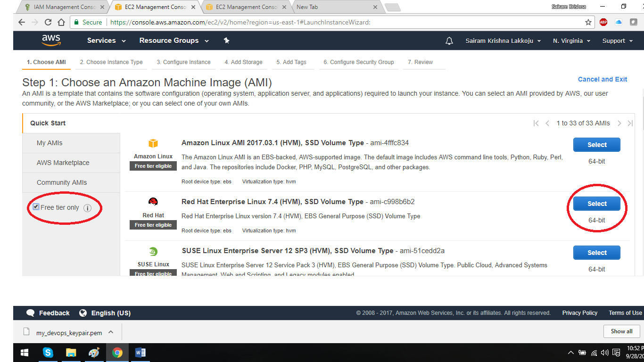Bookmark this page with the star icon

coord(588,22)
